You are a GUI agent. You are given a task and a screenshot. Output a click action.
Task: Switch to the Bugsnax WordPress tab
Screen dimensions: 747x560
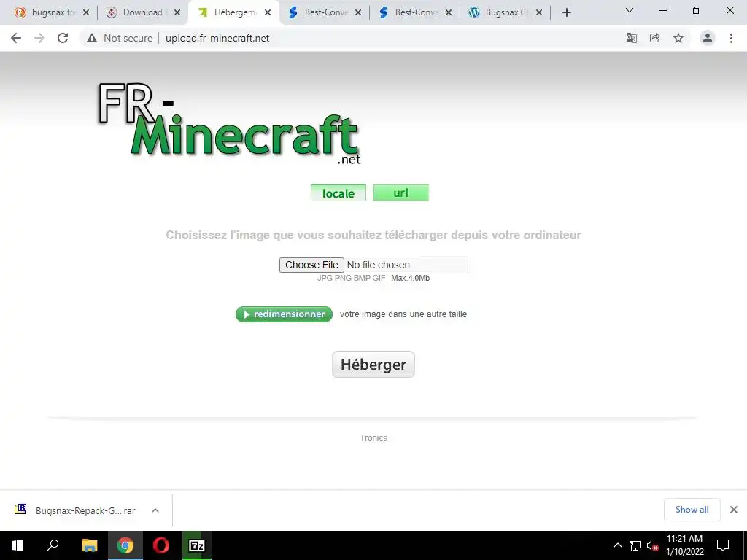[x=505, y=12]
